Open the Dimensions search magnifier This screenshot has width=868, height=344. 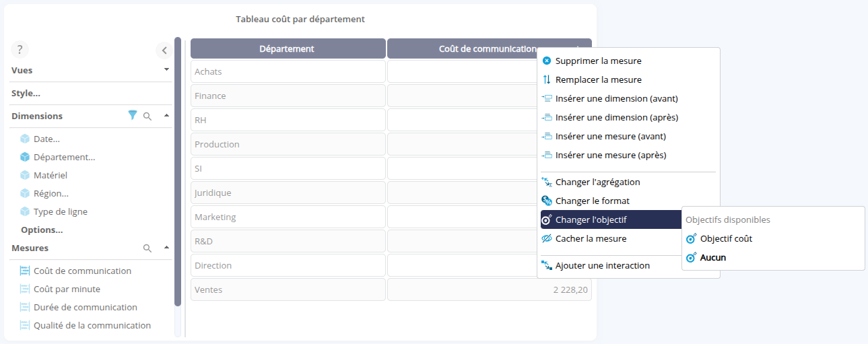147,116
